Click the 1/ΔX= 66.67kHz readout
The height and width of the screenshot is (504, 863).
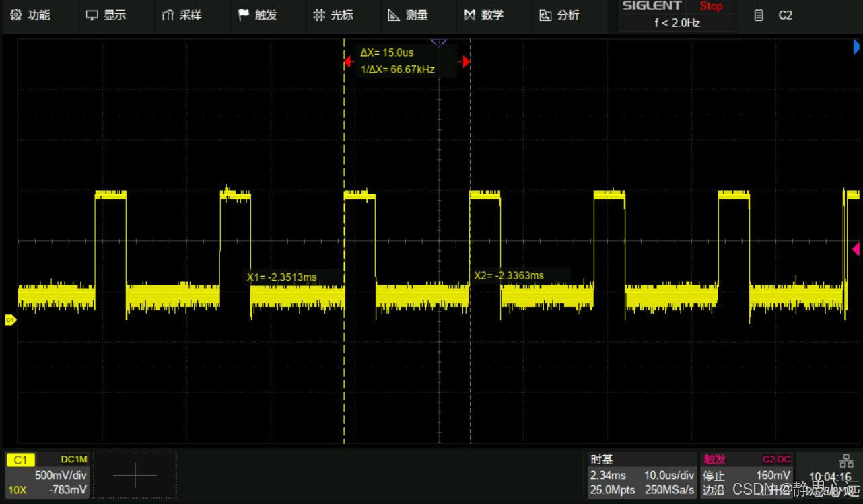tap(397, 69)
